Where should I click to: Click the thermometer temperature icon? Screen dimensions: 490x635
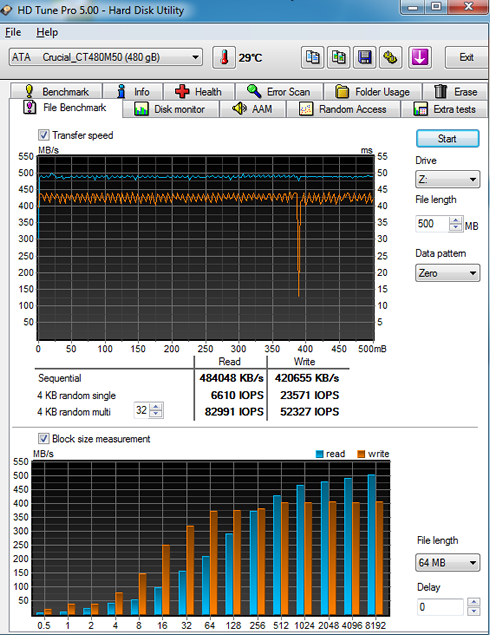[224, 58]
